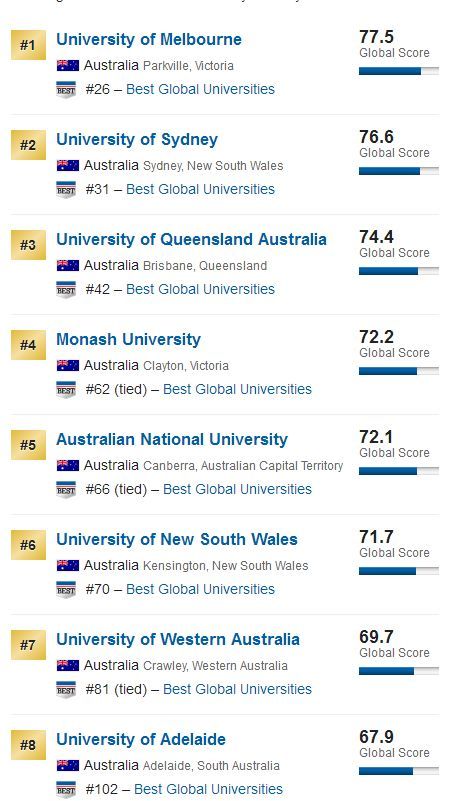Image resolution: width=453 pixels, height=801 pixels.
Task: Click the #1 gold rank badge
Action: (28, 45)
